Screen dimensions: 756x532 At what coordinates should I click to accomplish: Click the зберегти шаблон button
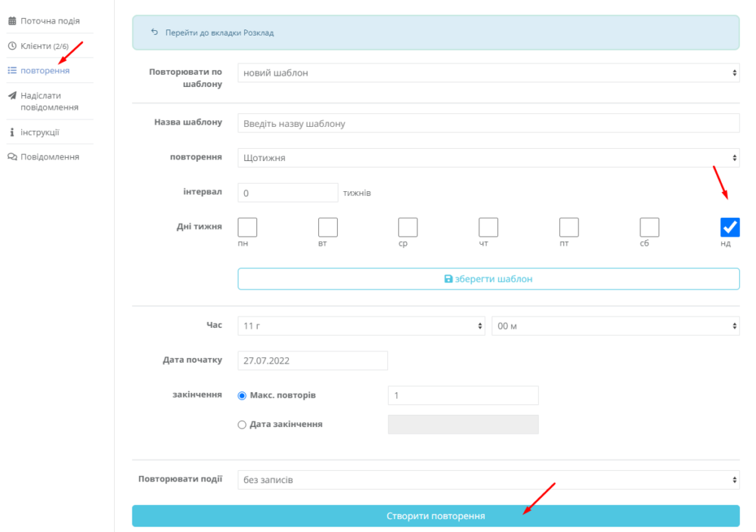tap(488, 279)
